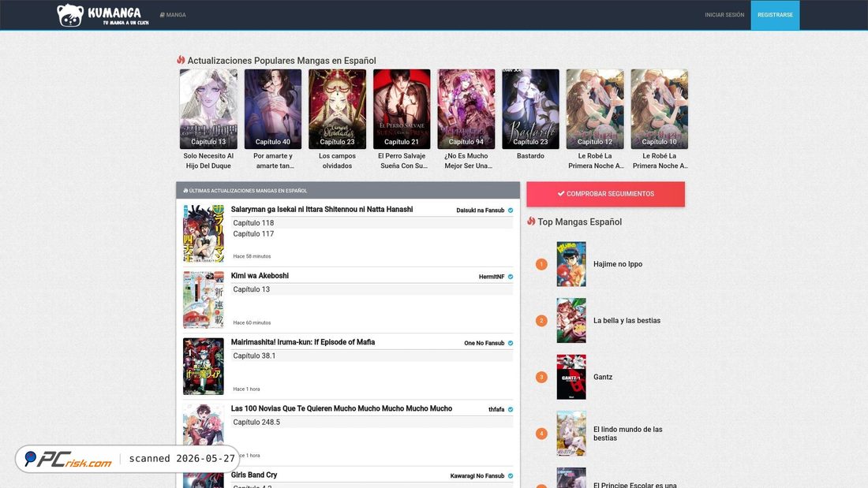Open Iruma-kun If Episode of Mafia cover
Image resolution: width=868 pixels, height=488 pixels.
204,367
